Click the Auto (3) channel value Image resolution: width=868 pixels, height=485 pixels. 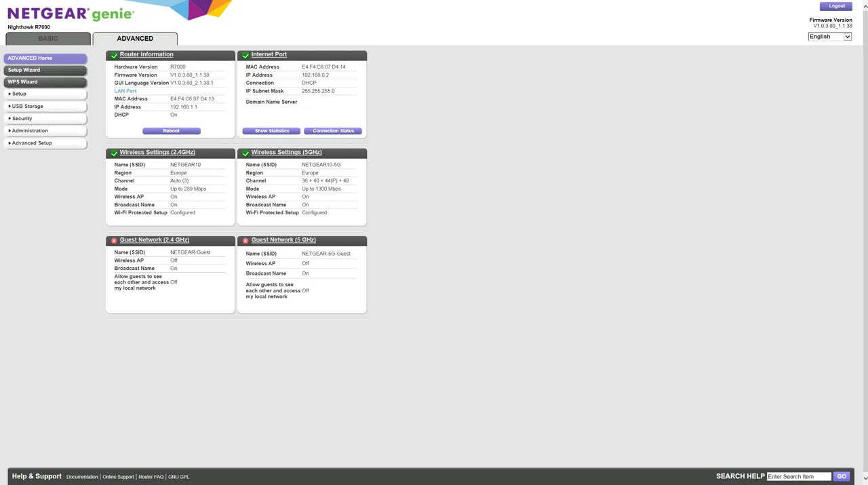[180, 181]
